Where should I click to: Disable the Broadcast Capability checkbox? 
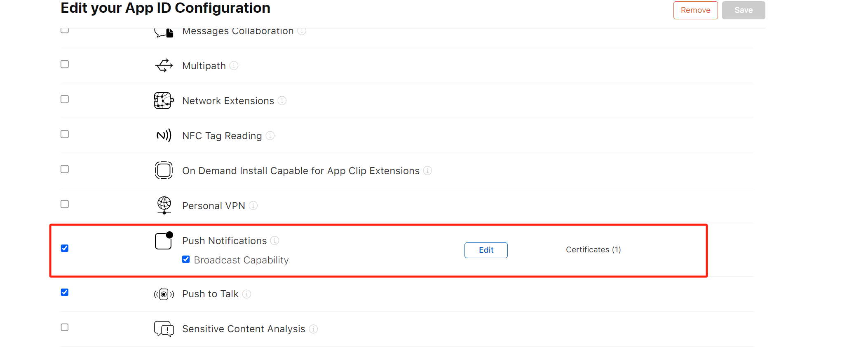pyautogui.click(x=186, y=259)
